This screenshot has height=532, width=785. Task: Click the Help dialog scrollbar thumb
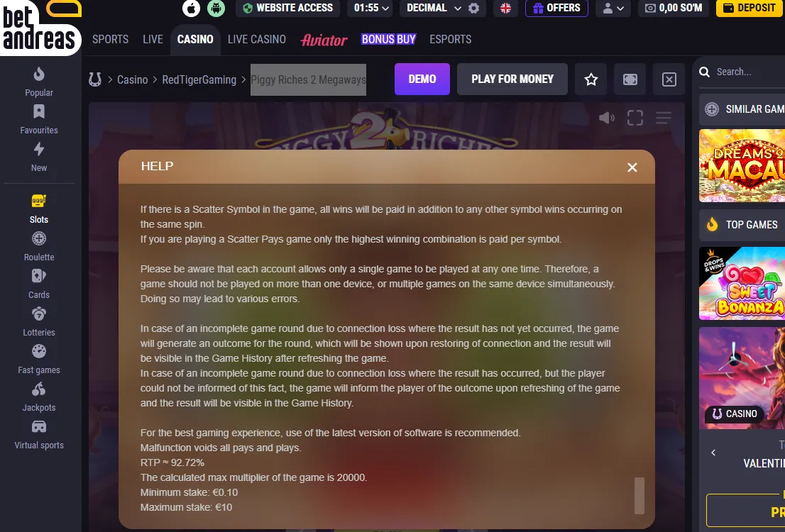coord(639,495)
